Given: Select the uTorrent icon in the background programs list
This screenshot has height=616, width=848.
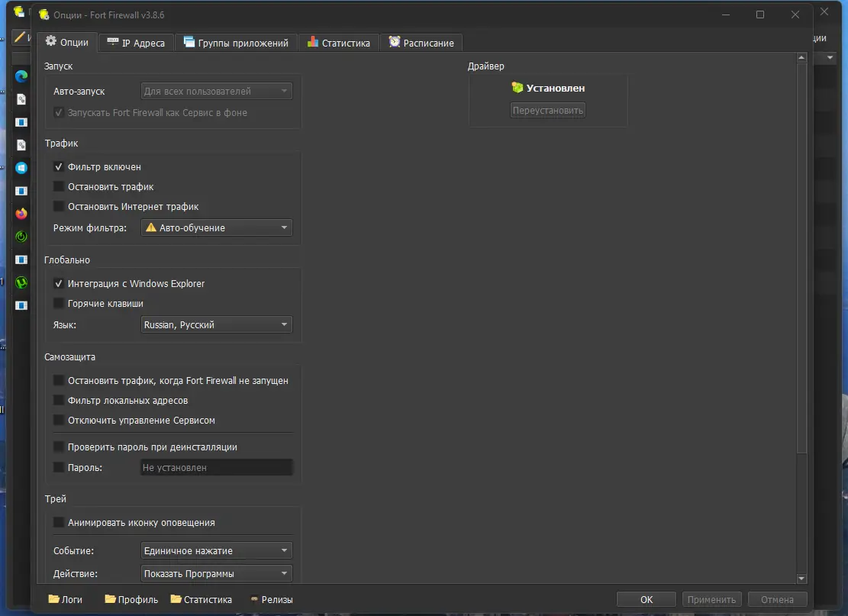Looking at the screenshot, I should (x=21, y=282).
